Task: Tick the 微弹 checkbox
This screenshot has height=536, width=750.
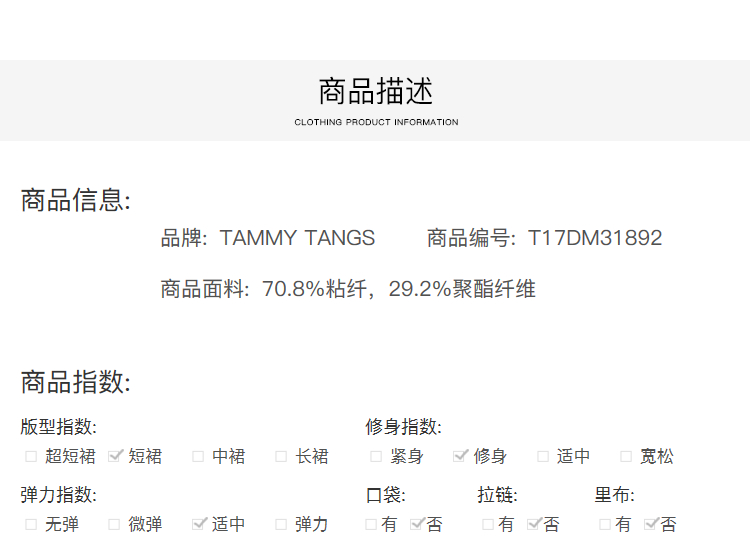Action: tap(114, 525)
